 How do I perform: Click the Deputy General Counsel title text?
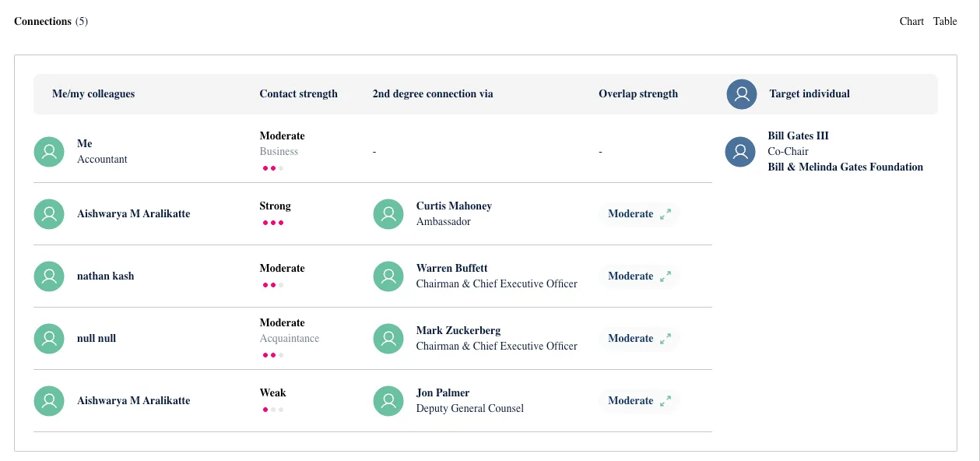470,409
